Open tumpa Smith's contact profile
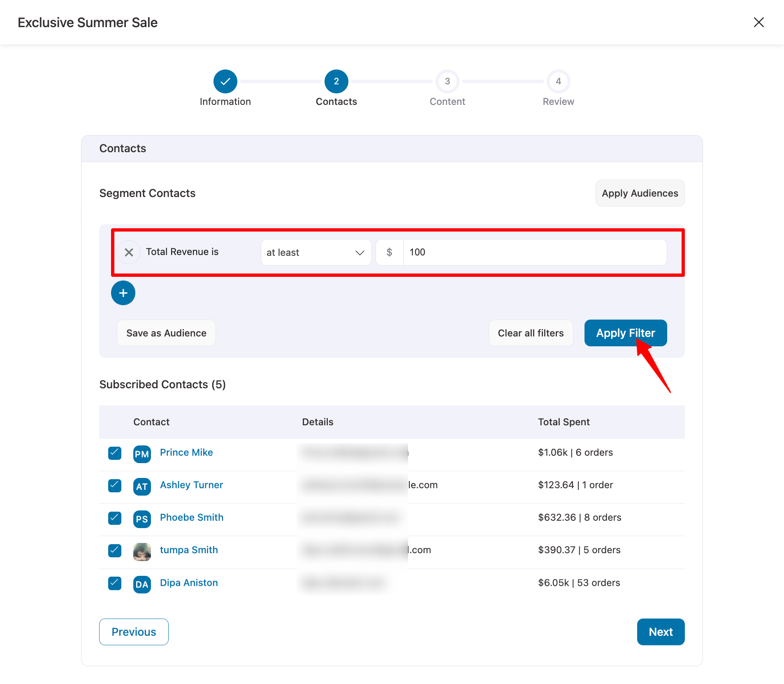The height and width of the screenshot is (684, 784). coord(189,550)
